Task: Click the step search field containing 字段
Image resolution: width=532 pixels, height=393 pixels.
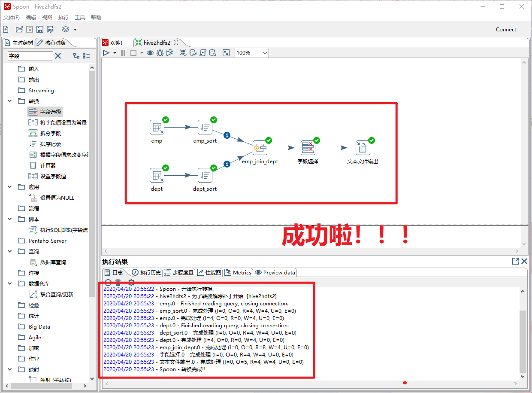Action: pos(30,56)
